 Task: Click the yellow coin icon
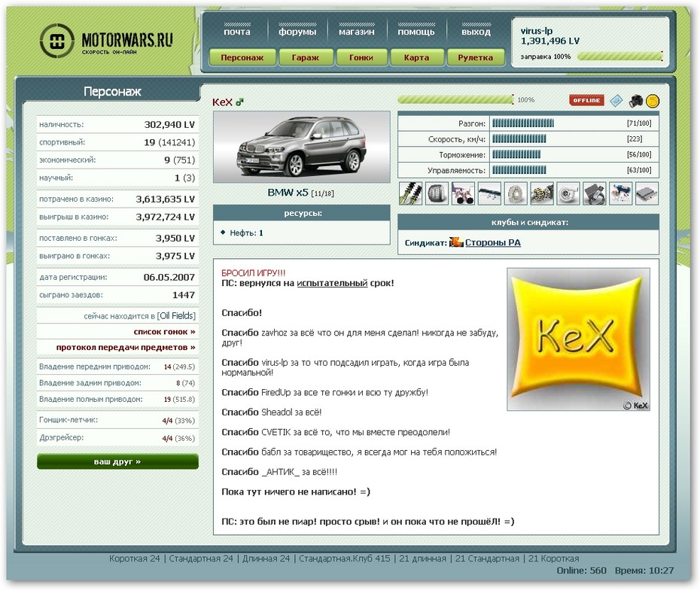[653, 100]
